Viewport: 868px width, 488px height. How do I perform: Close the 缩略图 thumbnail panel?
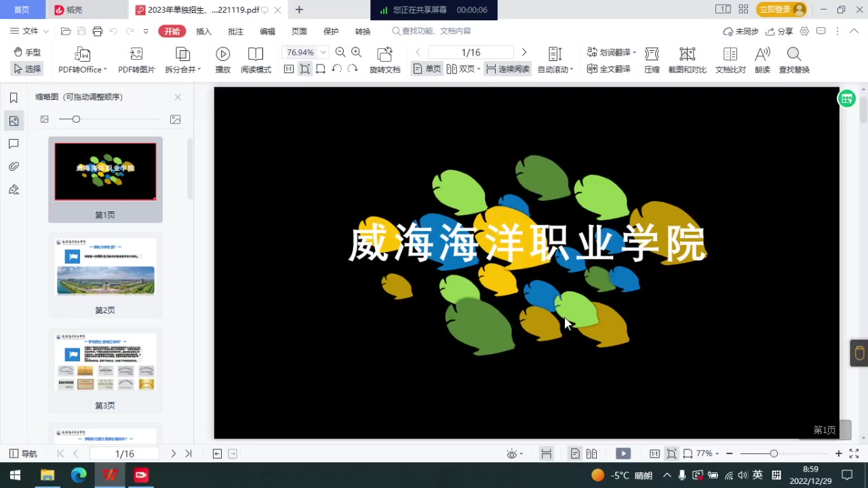click(x=178, y=97)
